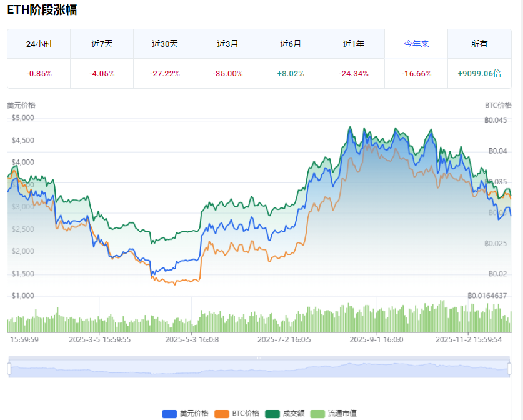Click the blue 美元价格 legend swatch
523x420 pixels.
169,414
